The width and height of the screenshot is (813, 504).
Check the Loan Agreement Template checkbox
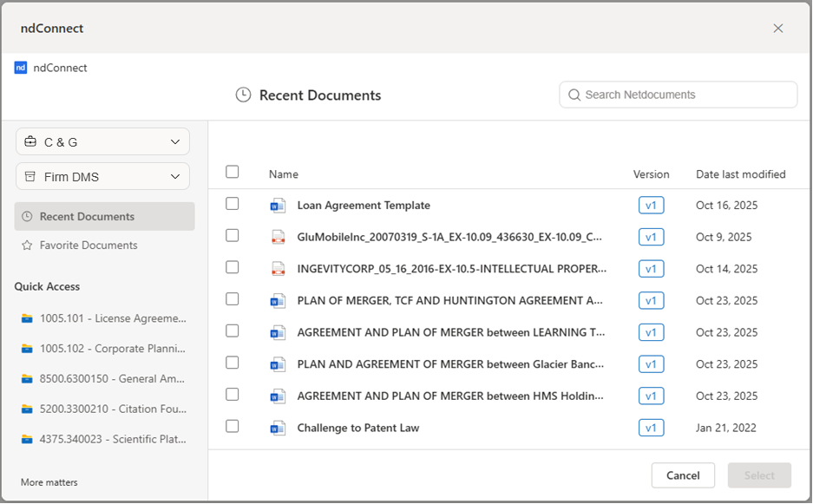[x=233, y=204]
